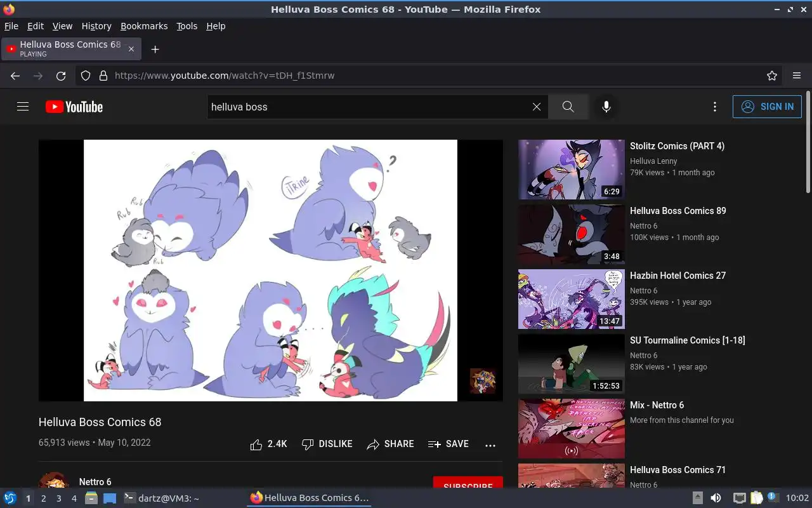The width and height of the screenshot is (812, 508).
Task: Open the View menu
Action: coord(62,26)
